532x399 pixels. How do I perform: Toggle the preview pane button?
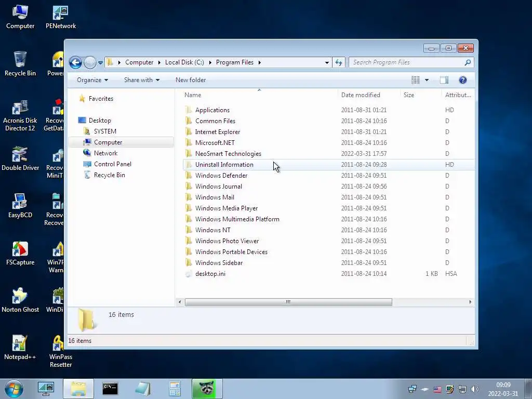click(444, 80)
